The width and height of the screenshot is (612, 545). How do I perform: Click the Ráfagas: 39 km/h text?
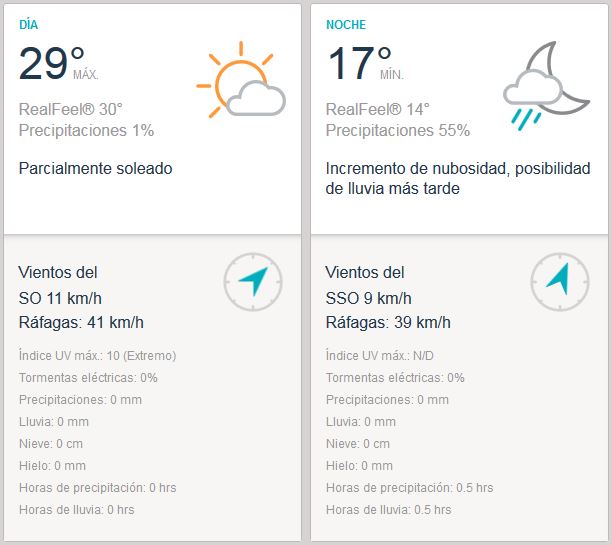[388, 322]
